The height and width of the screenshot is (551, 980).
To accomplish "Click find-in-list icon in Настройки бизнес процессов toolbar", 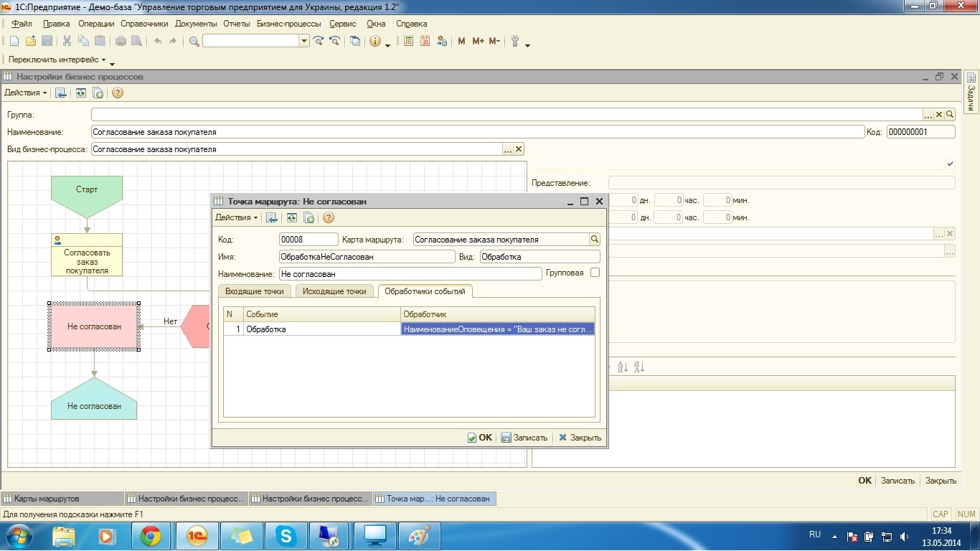I will [x=61, y=93].
